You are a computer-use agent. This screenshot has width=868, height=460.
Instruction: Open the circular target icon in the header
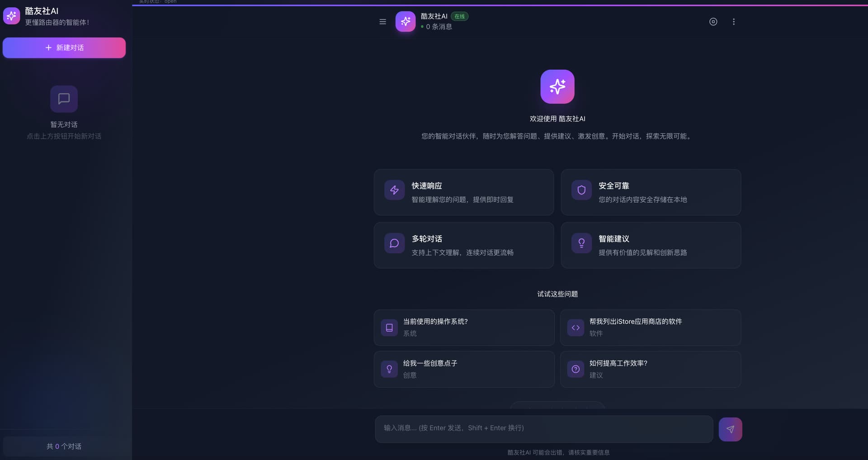click(713, 22)
